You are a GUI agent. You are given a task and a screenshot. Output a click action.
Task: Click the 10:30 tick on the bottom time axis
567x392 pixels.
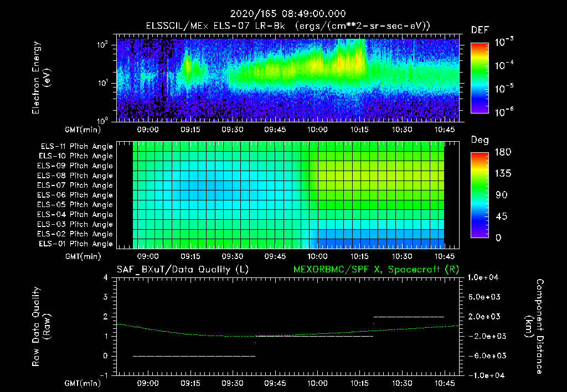(x=402, y=383)
